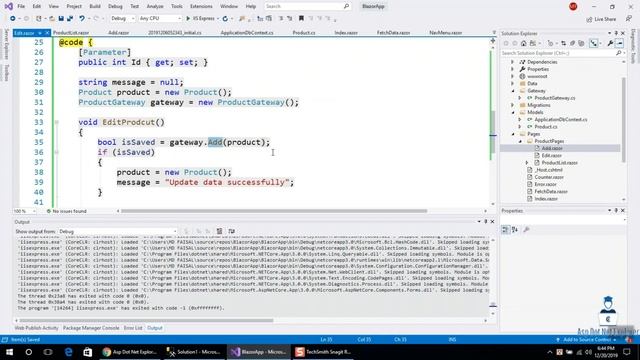640x360 pixels.
Task: Select ProductGateway.cs in Solution Explorer
Action: [555, 98]
